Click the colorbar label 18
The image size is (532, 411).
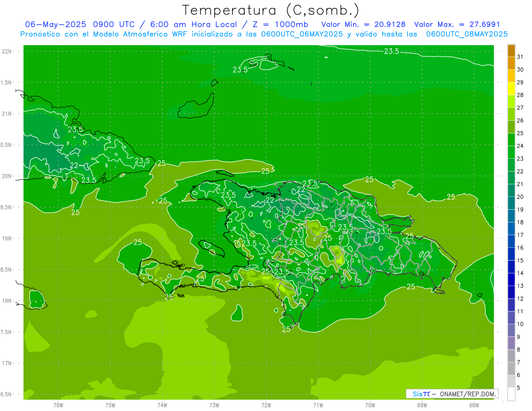click(520, 222)
